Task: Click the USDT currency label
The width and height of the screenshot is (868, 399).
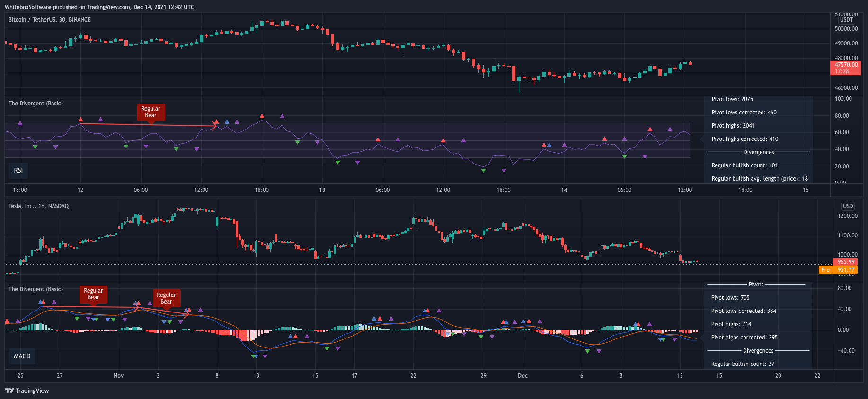Action: [x=847, y=20]
